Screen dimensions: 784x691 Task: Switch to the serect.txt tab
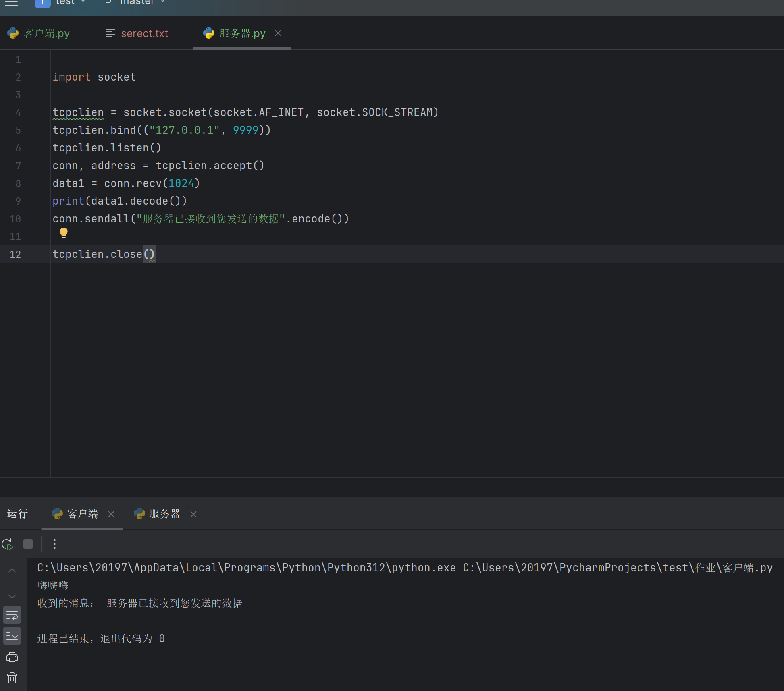pos(144,33)
